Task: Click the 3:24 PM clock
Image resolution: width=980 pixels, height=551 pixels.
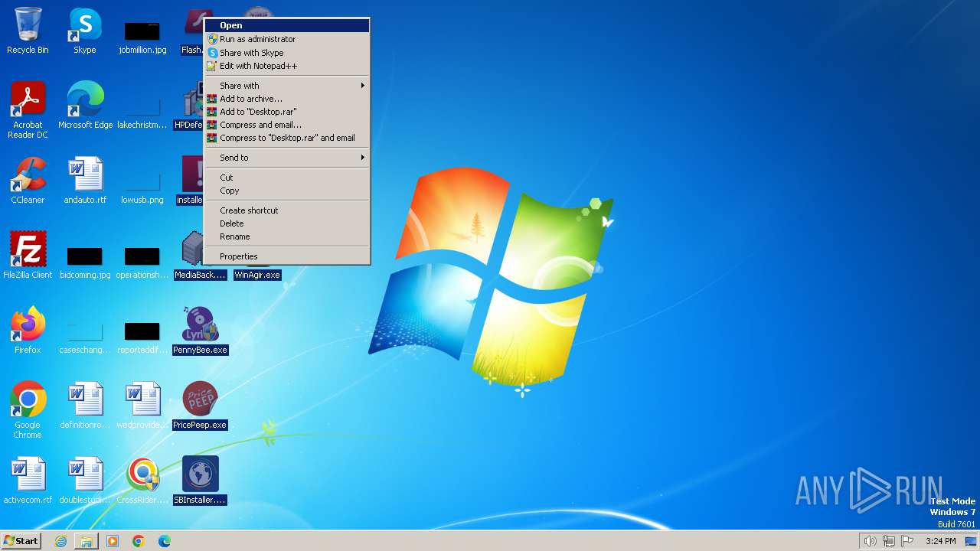Action: (x=940, y=541)
